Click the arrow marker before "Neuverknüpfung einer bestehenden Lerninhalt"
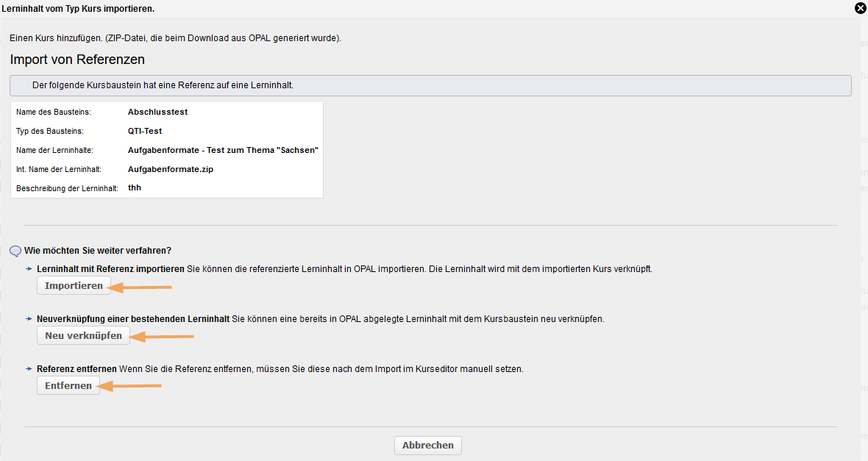The image size is (868, 461). [28, 319]
